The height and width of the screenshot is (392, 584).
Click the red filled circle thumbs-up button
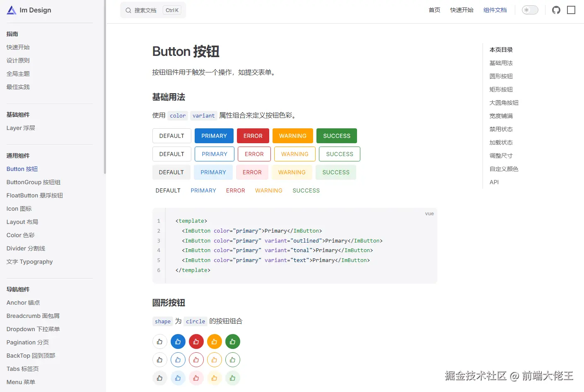pyautogui.click(x=196, y=341)
